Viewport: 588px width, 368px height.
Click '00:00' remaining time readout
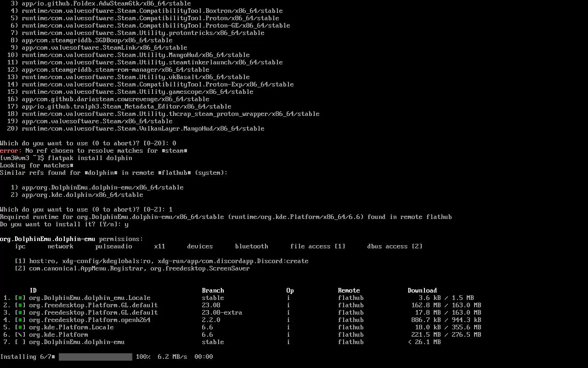204,357
